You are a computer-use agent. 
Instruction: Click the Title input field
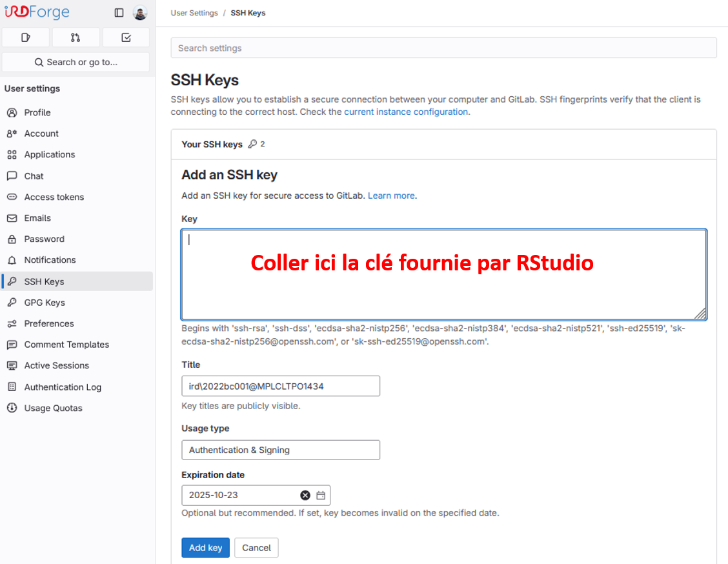click(x=281, y=386)
